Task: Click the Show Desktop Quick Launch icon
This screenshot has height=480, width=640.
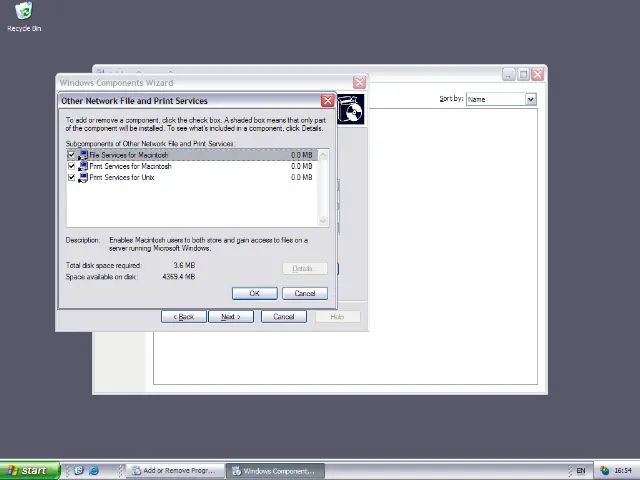Action: [x=79, y=470]
